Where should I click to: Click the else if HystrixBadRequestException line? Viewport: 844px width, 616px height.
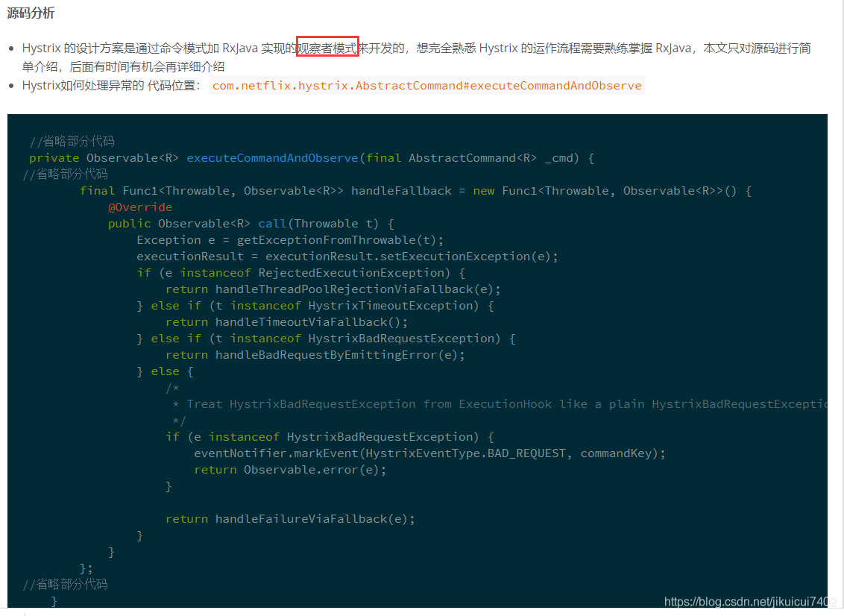326,339
